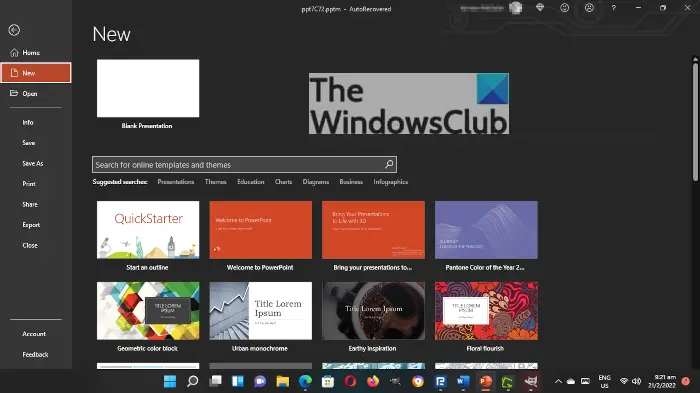Select Open in the backstage menu

tap(36, 93)
